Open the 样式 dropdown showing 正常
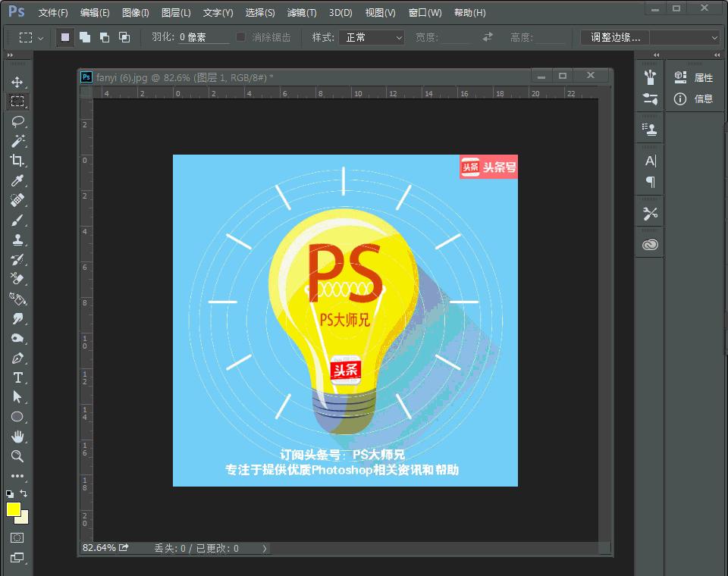The image size is (728, 576). (x=371, y=36)
